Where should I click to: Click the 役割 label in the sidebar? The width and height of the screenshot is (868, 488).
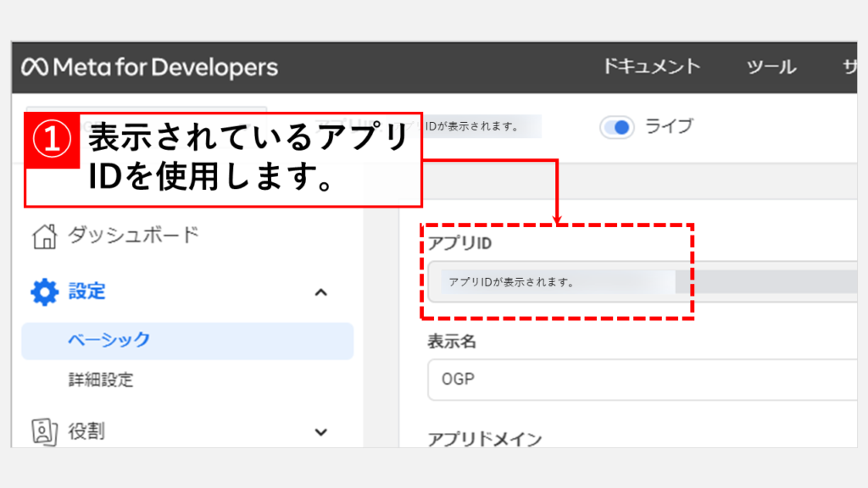point(87,431)
